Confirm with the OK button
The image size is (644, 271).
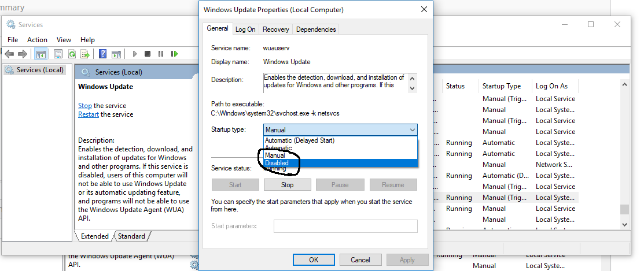point(314,259)
